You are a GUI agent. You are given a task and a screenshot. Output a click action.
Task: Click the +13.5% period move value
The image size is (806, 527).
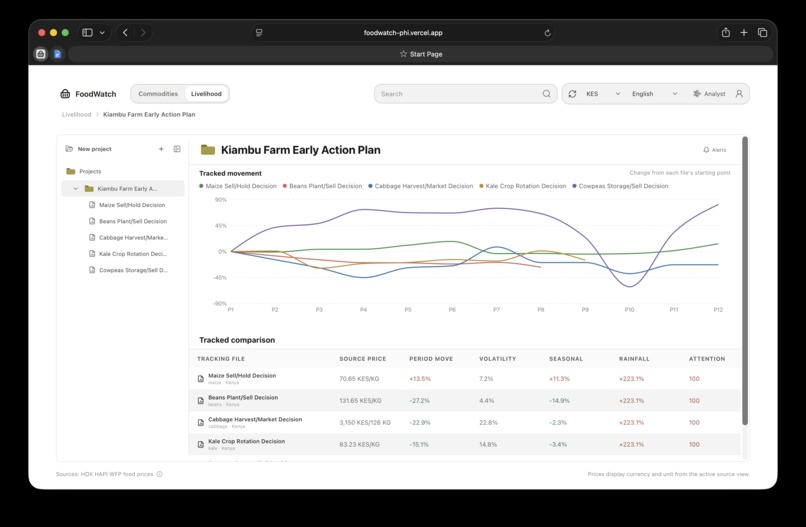pos(420,379)
